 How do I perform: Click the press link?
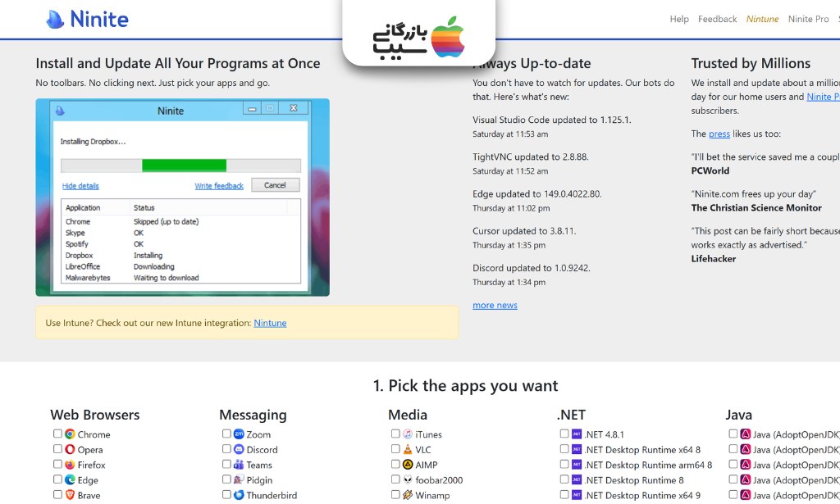pos(719,134)
